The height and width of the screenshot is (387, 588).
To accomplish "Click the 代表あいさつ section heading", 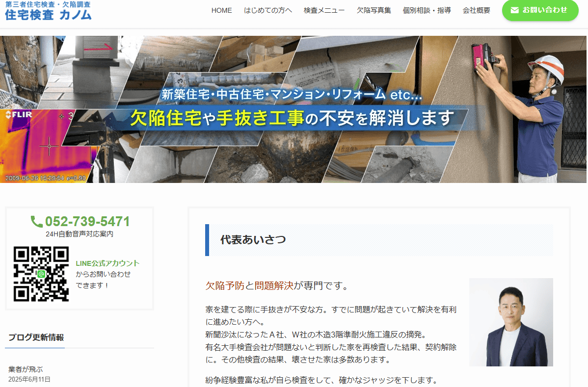I will [253, 240].
